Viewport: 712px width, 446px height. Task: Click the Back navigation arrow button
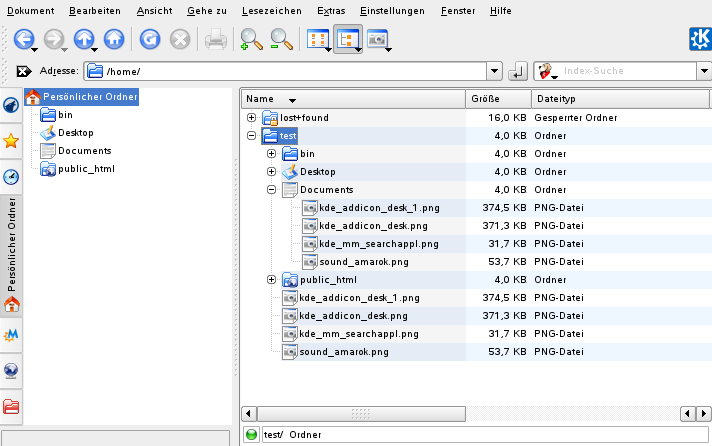23,40
